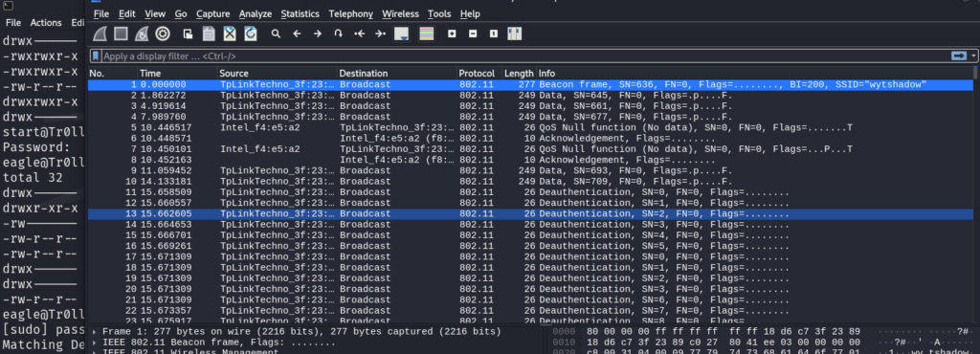Image resolution: width=980 pixels, height=354 pixels.
Task: Open the Telephony menu
Action: 350,13
